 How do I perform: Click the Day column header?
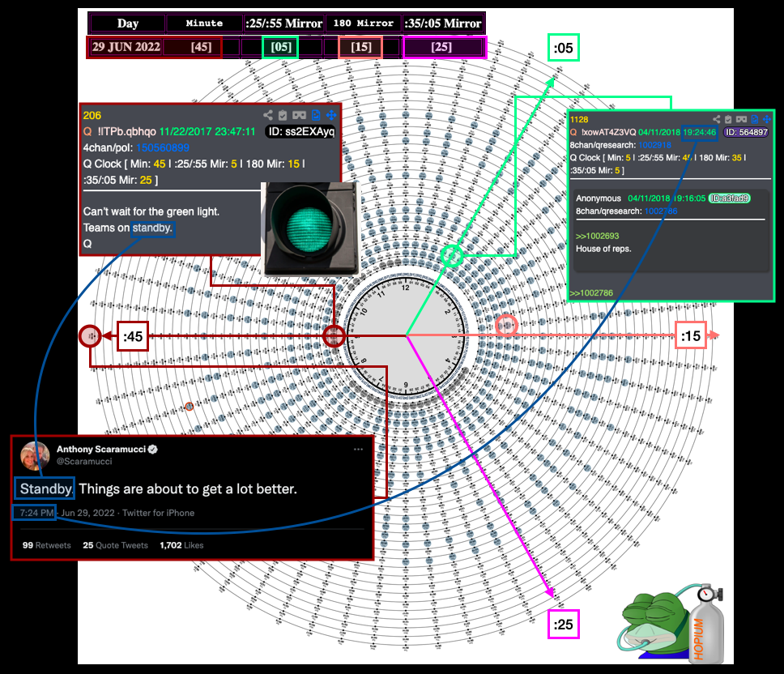(x=128, y=23)
